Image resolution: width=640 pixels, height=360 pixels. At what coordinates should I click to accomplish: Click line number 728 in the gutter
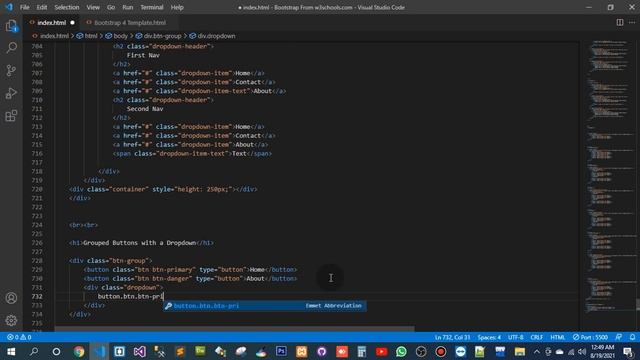pyautogui.click(x=37, y=261)
